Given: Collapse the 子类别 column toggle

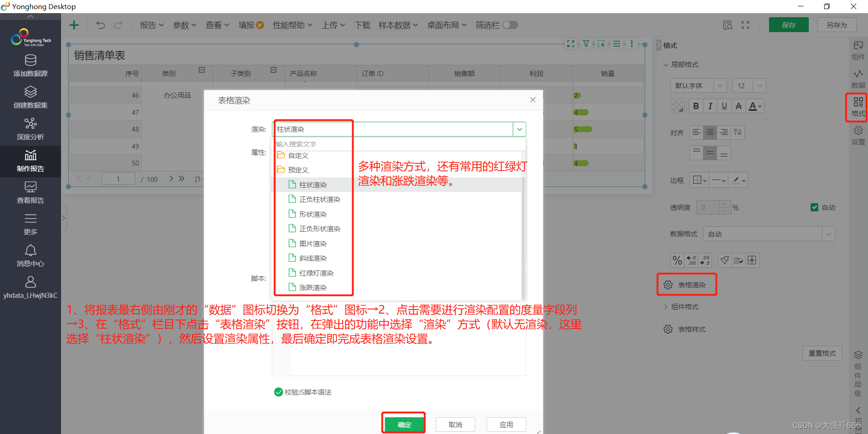Looking at the screenshot, I should [274, 70].
